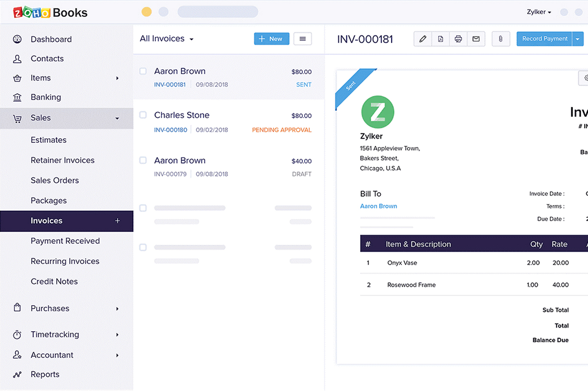Edit invoice with the pencil icon
Image resolution: width=588 pixels, height=391 pixels.
[423, 39]
